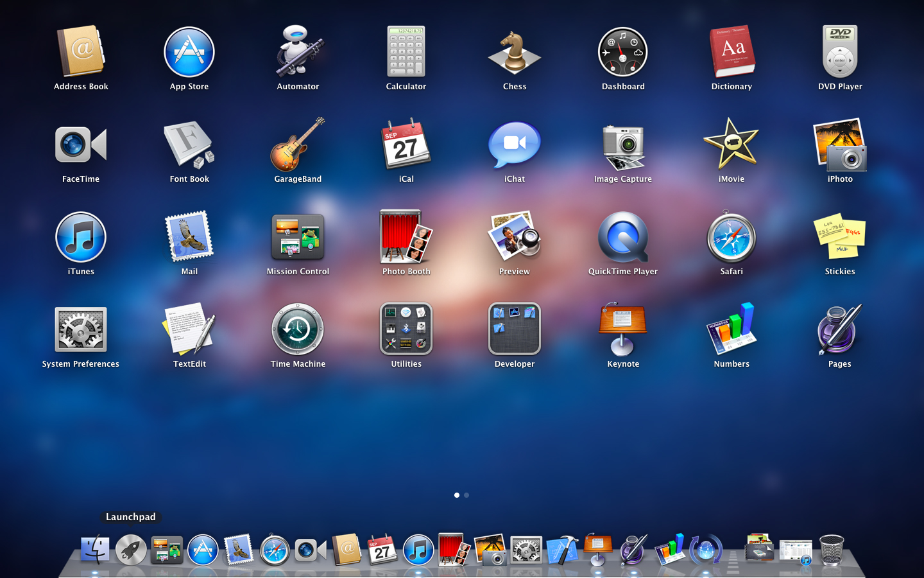924x578 pixels.
Task: Launch Photo Booth from the Launchpad grid
Action: click(406, 237)
